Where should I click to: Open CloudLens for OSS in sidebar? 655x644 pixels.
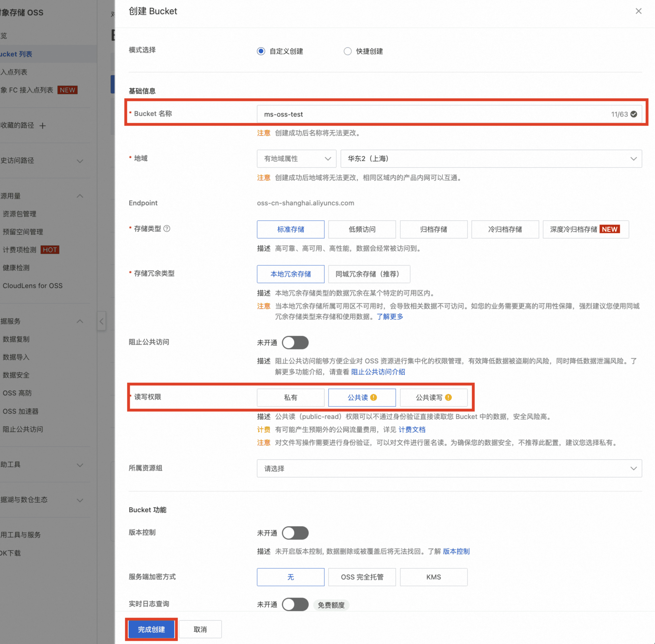click(33, 285)
